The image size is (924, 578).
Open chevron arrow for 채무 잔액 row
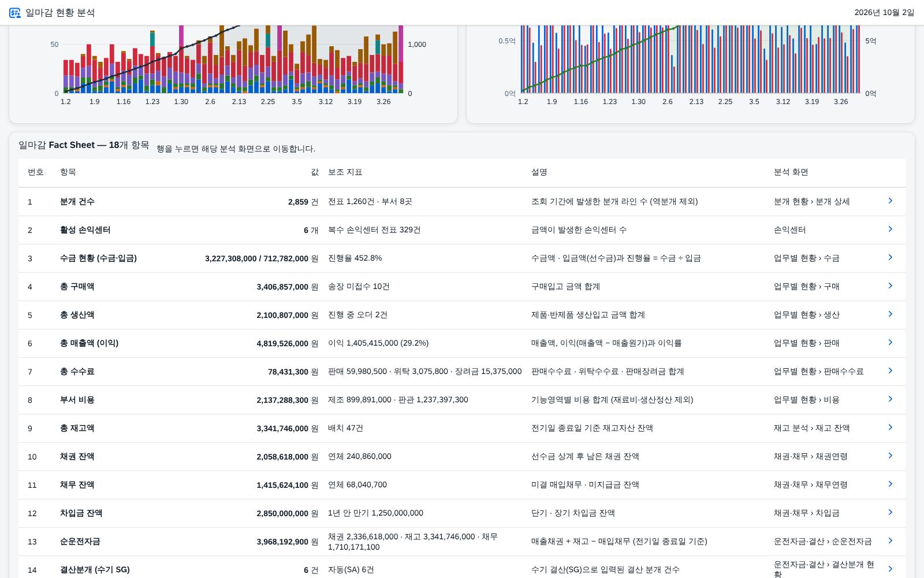pos(890,484)
